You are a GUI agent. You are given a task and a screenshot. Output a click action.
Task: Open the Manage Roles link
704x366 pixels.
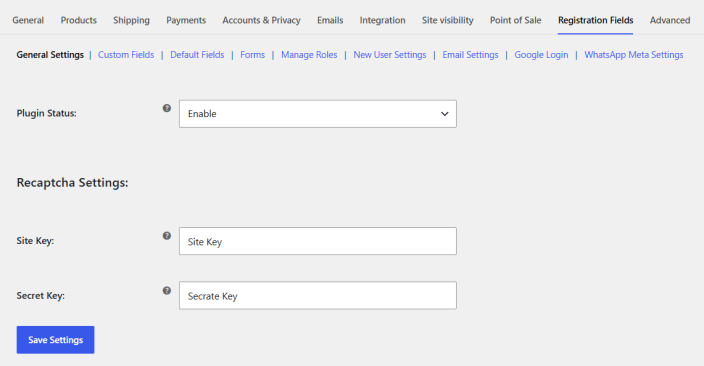(x=309, y=55)
